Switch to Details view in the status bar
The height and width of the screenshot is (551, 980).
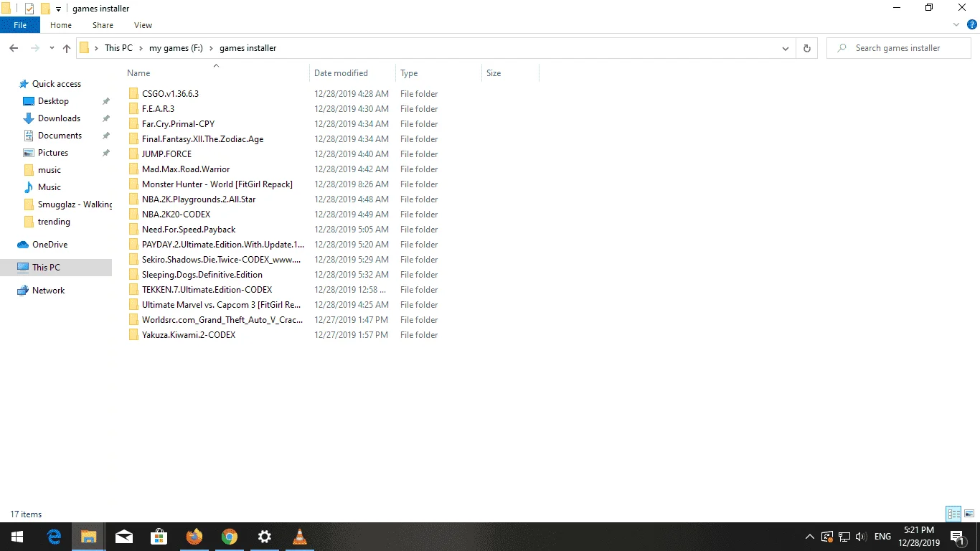click(953, 514)
